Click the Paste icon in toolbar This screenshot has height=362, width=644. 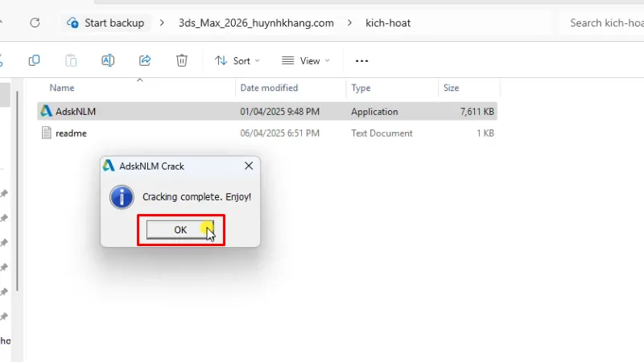[x=71, y=60]
